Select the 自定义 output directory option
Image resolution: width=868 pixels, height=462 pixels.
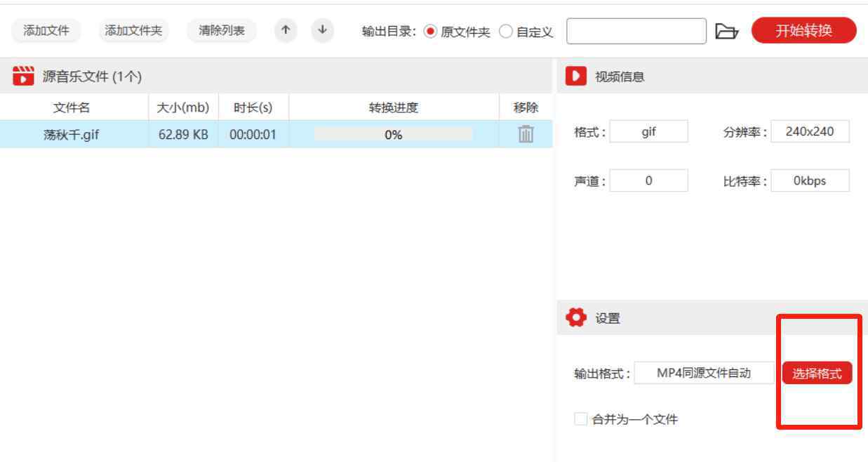coord(506,32)
